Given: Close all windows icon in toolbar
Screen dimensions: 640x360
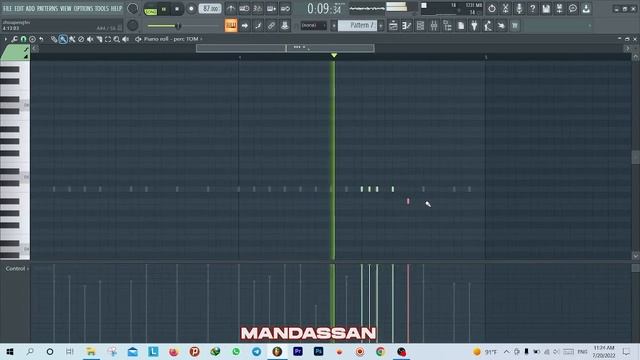Looking at the screenshot, I should (x=515, y=26).
